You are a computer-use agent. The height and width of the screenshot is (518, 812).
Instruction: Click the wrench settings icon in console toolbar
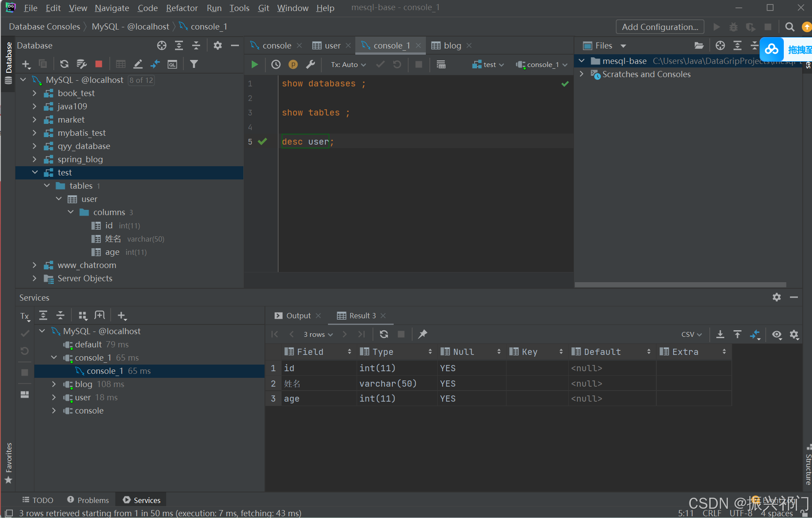[310, 64]
